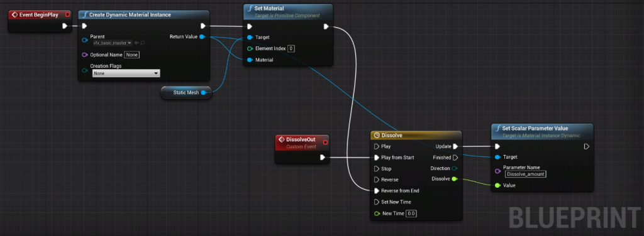Click the Reverse from End input pin

(377, 191)
